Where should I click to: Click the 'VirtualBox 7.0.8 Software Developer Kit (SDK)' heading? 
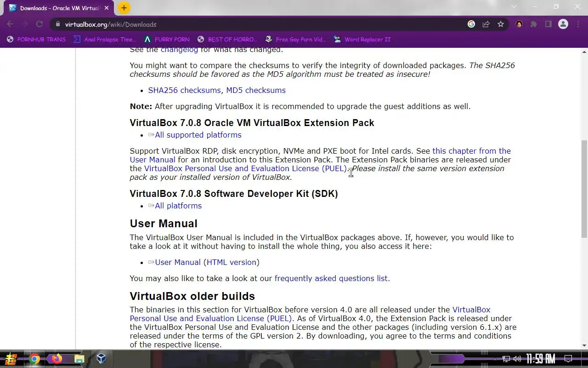pos(234,194)
